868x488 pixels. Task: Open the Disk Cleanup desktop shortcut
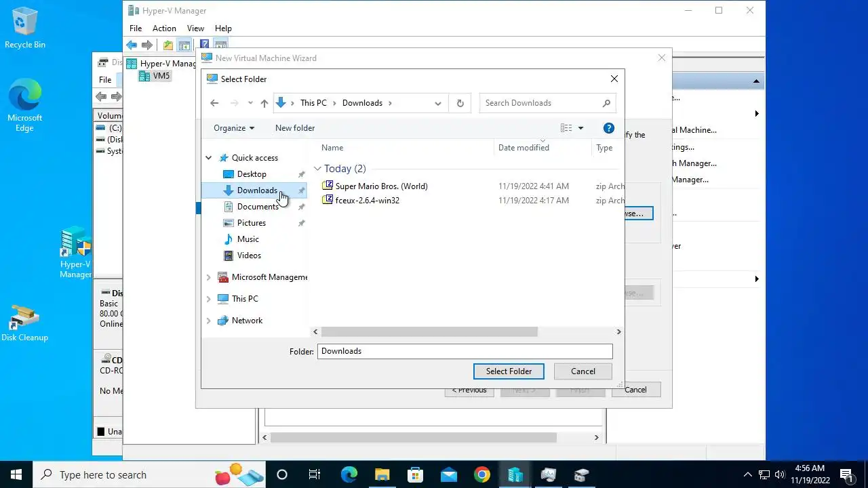25,323
